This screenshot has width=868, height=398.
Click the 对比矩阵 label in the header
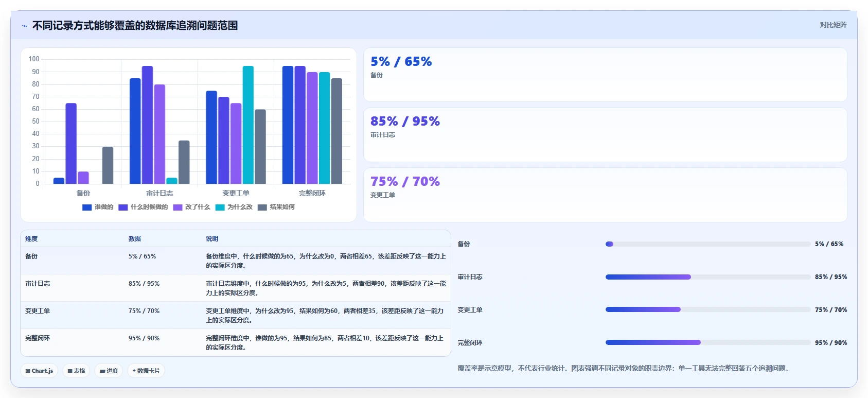tap(833, 25)
